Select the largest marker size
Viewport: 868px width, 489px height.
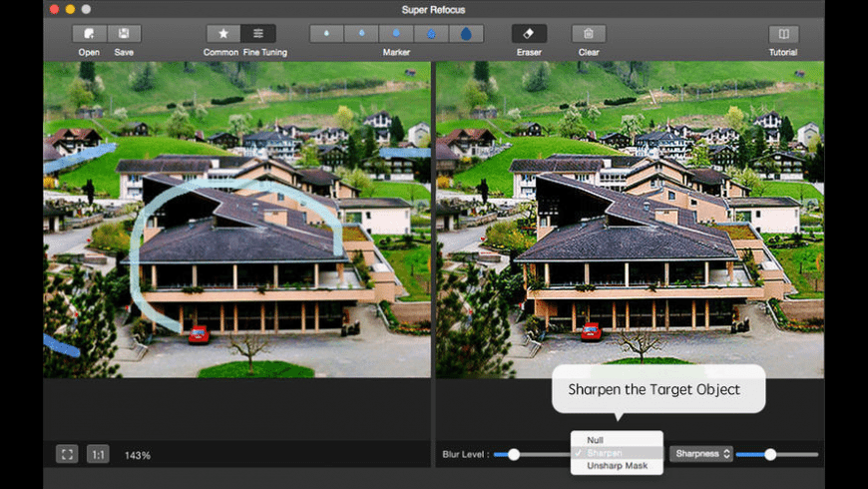pos(466,34)
